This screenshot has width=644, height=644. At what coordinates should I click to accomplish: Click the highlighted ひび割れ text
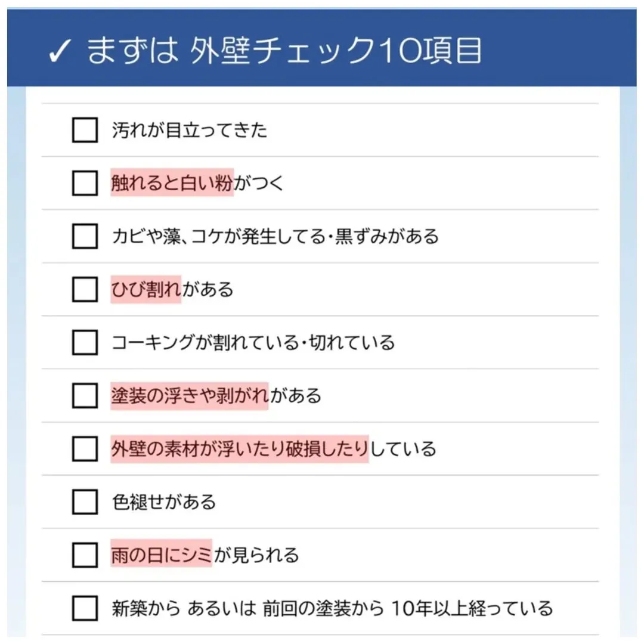[x=146, y=290]
